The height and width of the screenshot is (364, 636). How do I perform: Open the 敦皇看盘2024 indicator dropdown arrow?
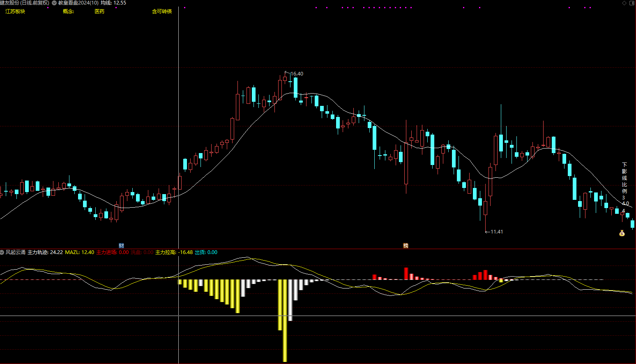(x=54, y=3)
